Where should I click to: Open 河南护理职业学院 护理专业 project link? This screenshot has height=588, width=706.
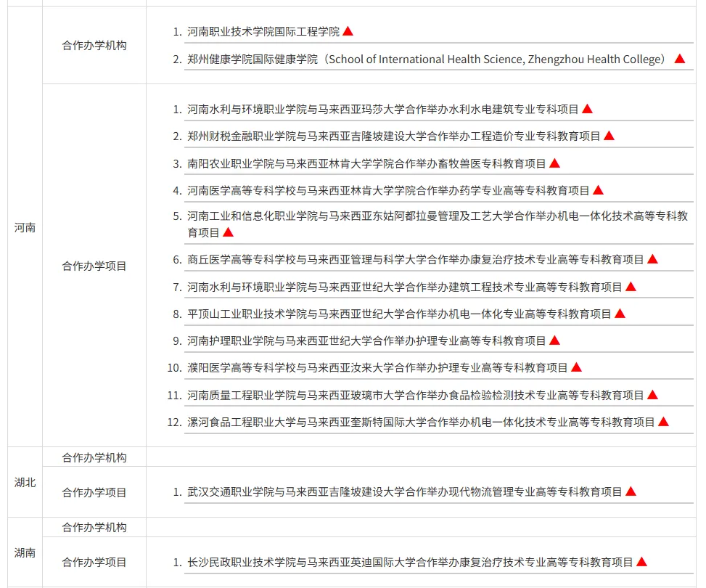tap(366, 340)
